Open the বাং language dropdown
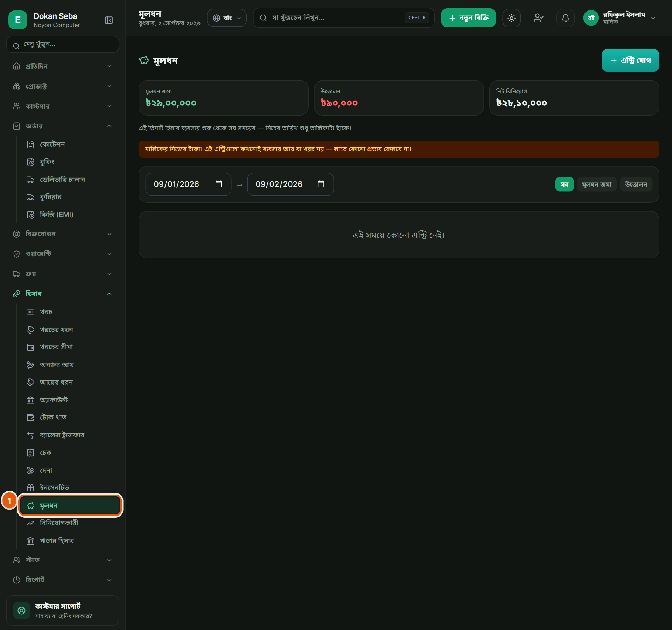The width and height of the screenshot is (672, 630). click(227, 18)
